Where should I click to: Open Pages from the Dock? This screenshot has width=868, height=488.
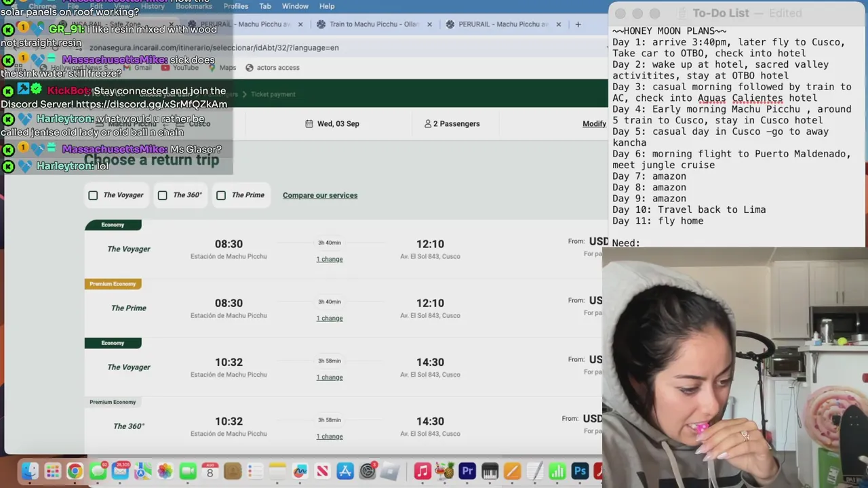coord(512,471)
